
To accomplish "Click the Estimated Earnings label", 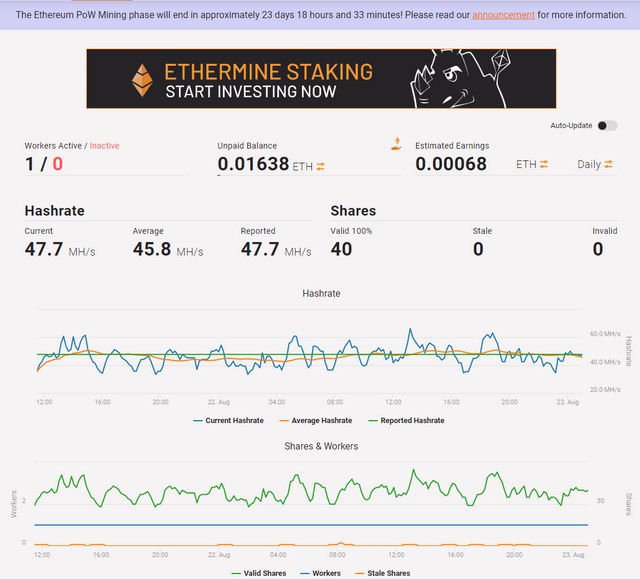I will tap(452, 146).
